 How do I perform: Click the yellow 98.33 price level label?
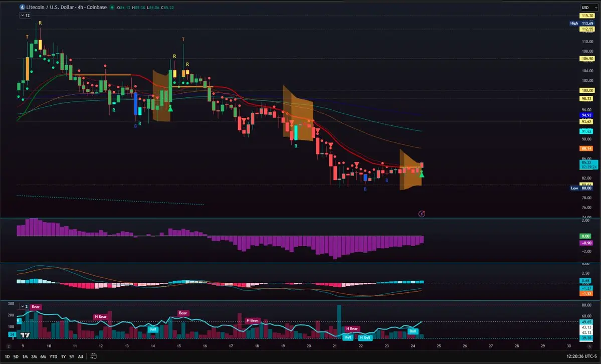coord(586,99)
